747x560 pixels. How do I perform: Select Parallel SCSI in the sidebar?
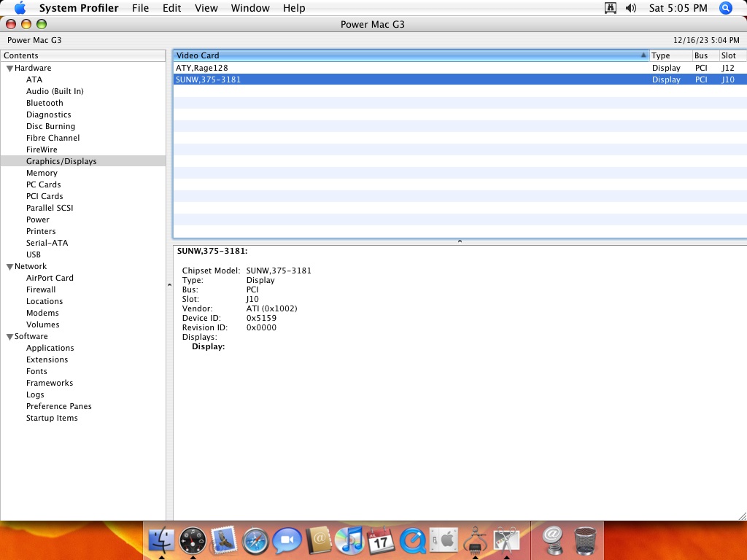50,208
